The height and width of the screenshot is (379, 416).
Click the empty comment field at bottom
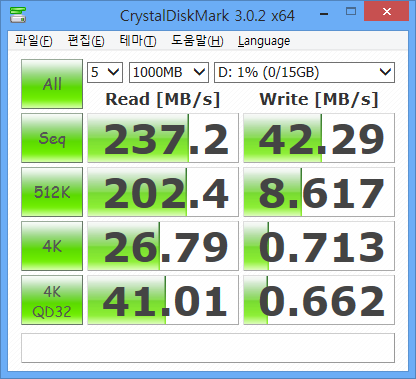[x=208, y=348]
